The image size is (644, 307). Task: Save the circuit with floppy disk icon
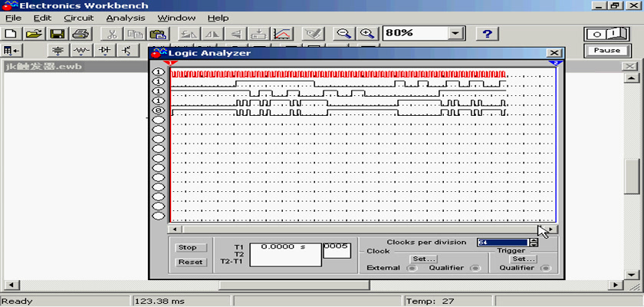pos(57,34)
